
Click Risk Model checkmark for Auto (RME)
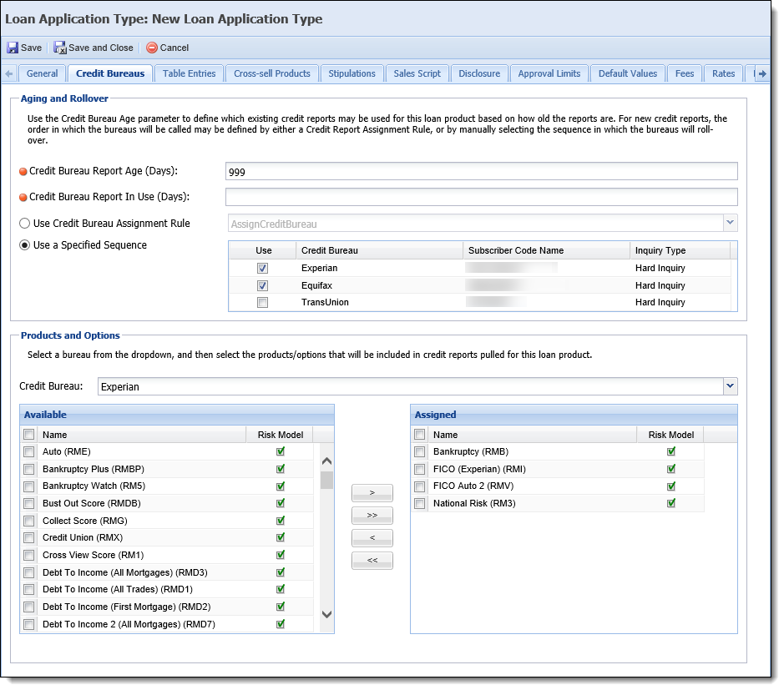point(281,451)
